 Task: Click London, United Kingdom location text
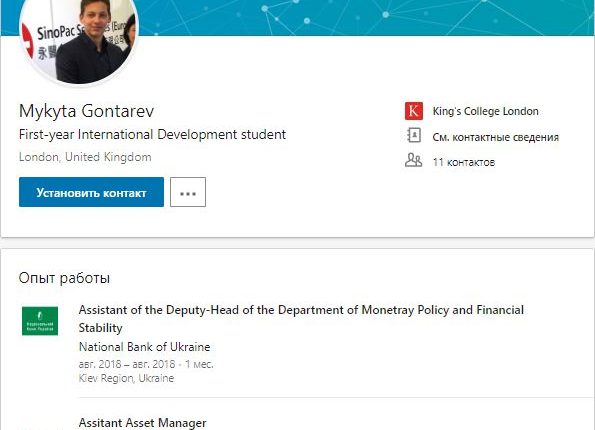85,157
